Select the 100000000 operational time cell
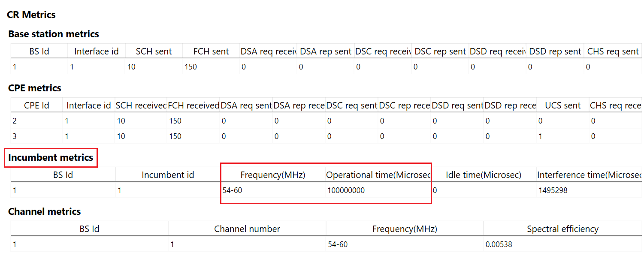 pyautogui.click(x=346, y=190)
